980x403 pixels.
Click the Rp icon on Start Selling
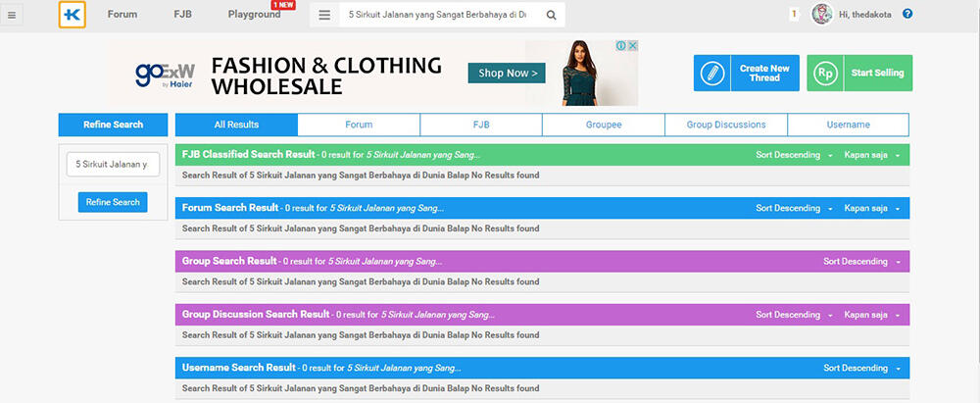[825, 74]
